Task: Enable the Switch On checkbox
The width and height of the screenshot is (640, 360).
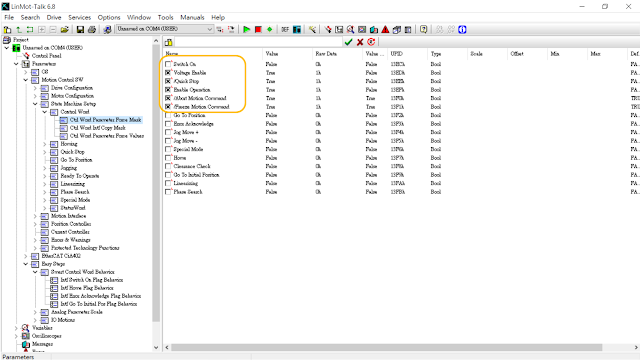Action: (x=168, y=64)
